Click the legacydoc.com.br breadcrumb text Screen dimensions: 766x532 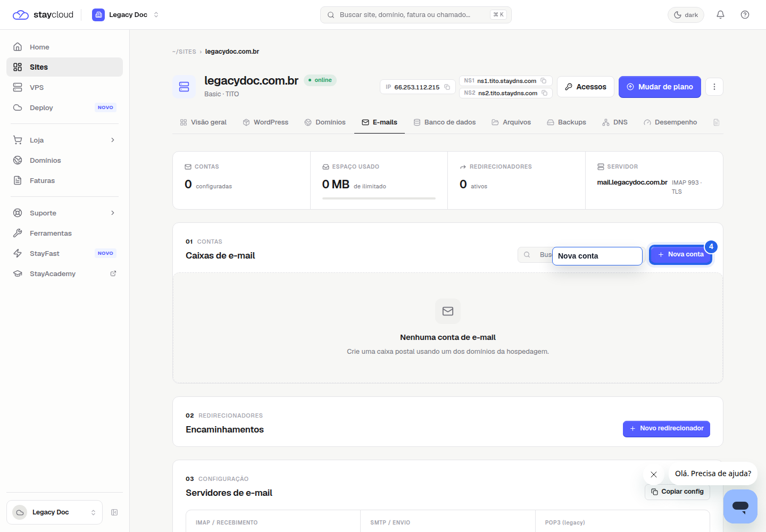(232, 52)
